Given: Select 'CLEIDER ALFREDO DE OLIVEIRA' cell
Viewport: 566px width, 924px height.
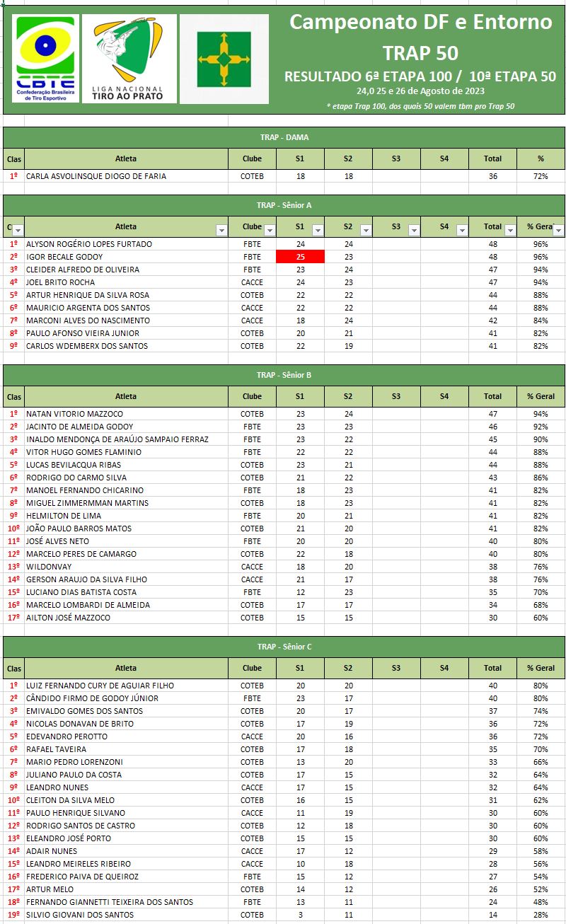Looking at the screenshot, I should tap(126, 270).
